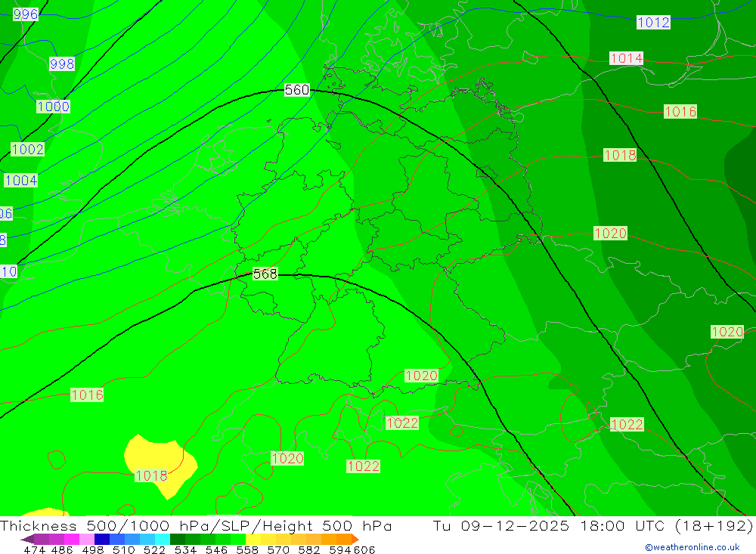This screenshot has height=554, width=756.
Task: Click the 510 legend value
Action: [123, 549]
